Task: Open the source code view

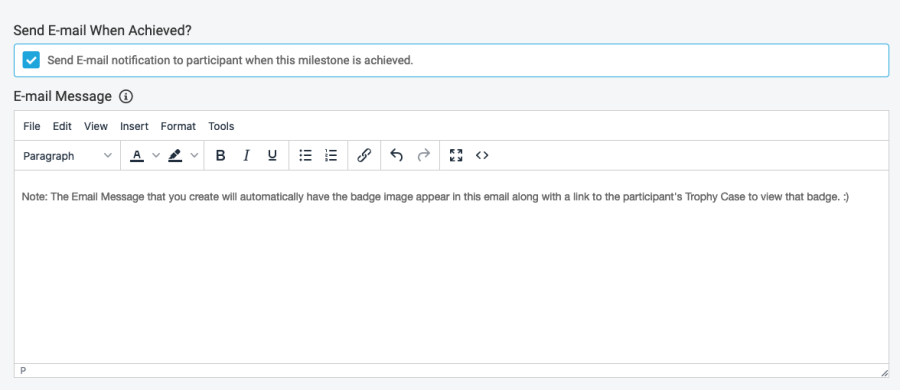Action: pyautogui.click(x=482, y=156)
